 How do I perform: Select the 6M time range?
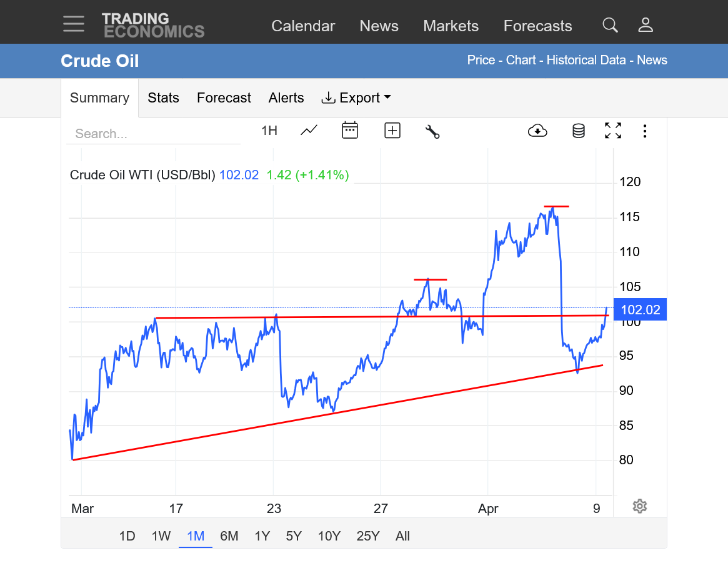pyautogui.click(x=229, y=536)
